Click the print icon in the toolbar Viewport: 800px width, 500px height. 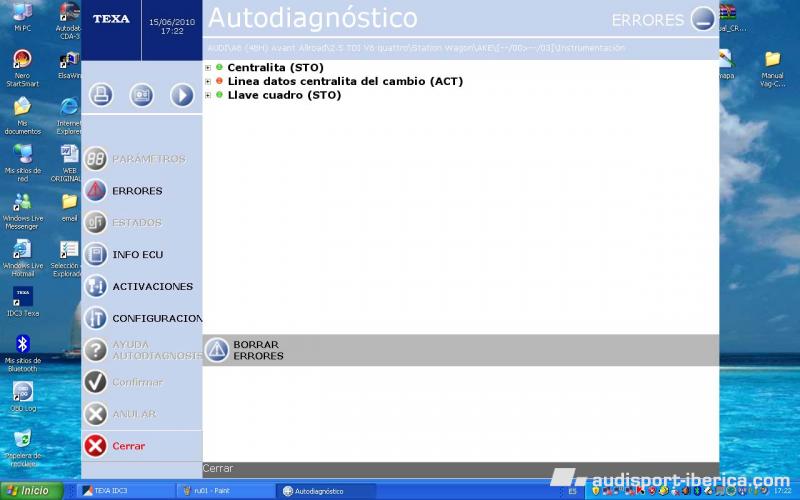click(101, 95)
